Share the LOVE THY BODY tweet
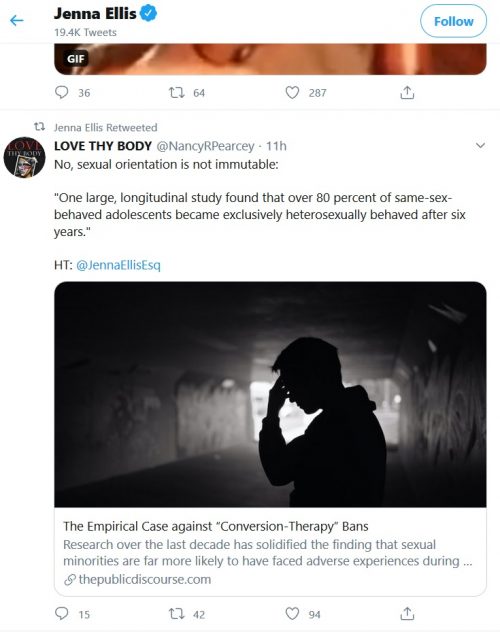This screenshot has width=500, height=632. coord(407,613)
